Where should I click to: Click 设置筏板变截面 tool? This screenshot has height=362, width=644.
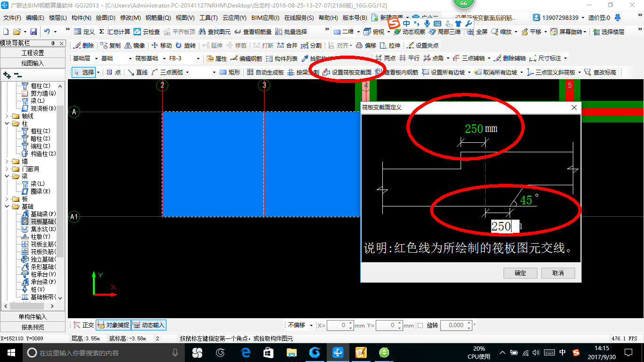pyautogui.click(x=347, y=72)
